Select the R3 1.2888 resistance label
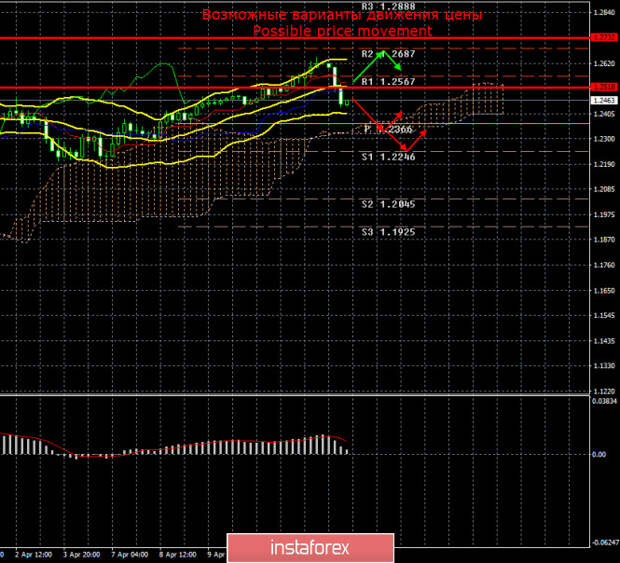Image resolution: width=620 pixels, height=563 pixels. 387,6
